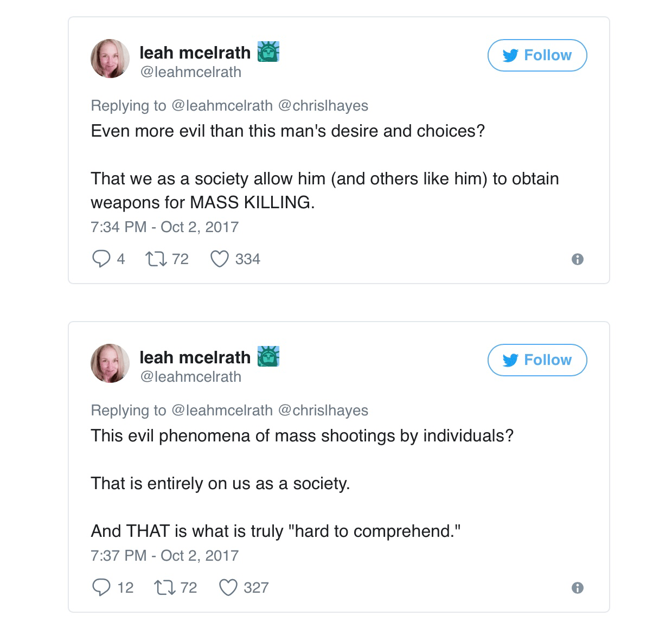Reply to the 7:37 PM tweet
Image resolution: width=672 pixels, height=635 pixels.
click(101, 587)
